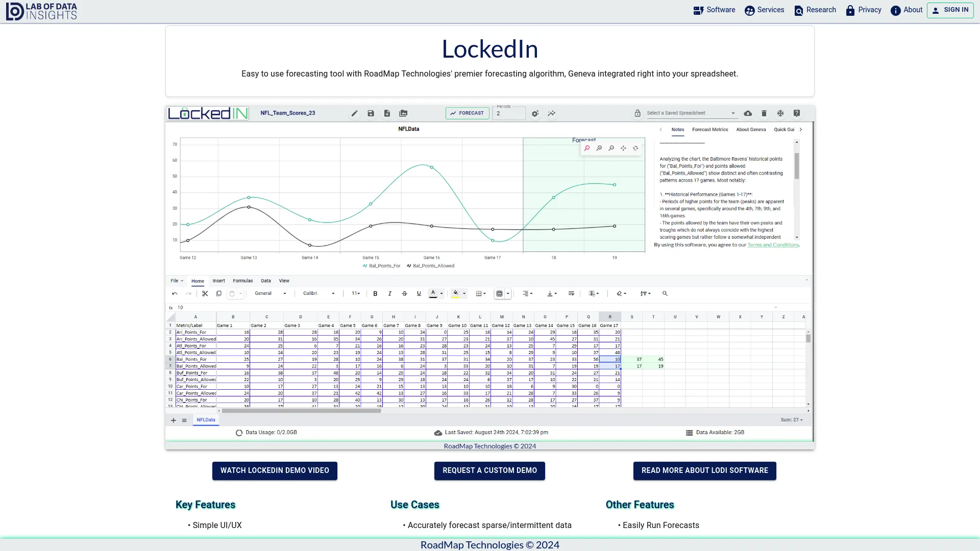Image resolution: width=980 pixels, height=551 pixels.
Task: Select the View ribbon tab
Action: tap(284, 281)
